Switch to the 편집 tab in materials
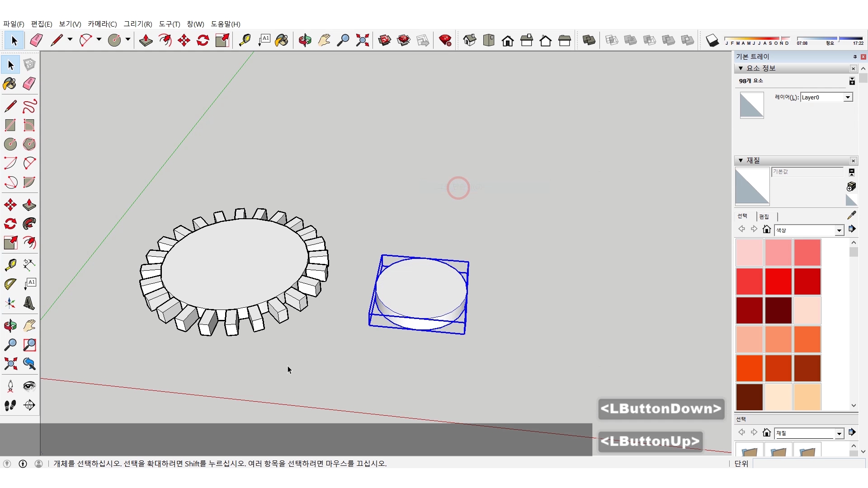The image size is (868, 488). tap(764, 217)
